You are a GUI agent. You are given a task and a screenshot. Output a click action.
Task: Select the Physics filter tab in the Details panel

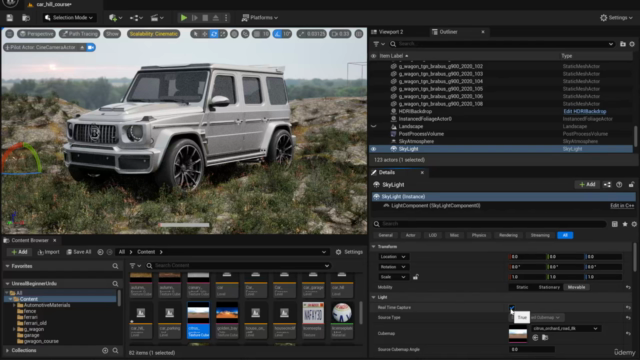[479, 236]
